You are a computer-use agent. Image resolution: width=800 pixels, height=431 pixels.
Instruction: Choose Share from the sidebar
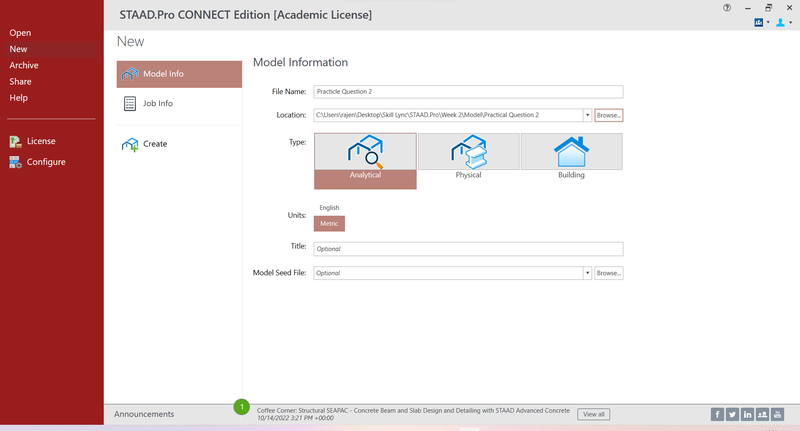point(20,82)
